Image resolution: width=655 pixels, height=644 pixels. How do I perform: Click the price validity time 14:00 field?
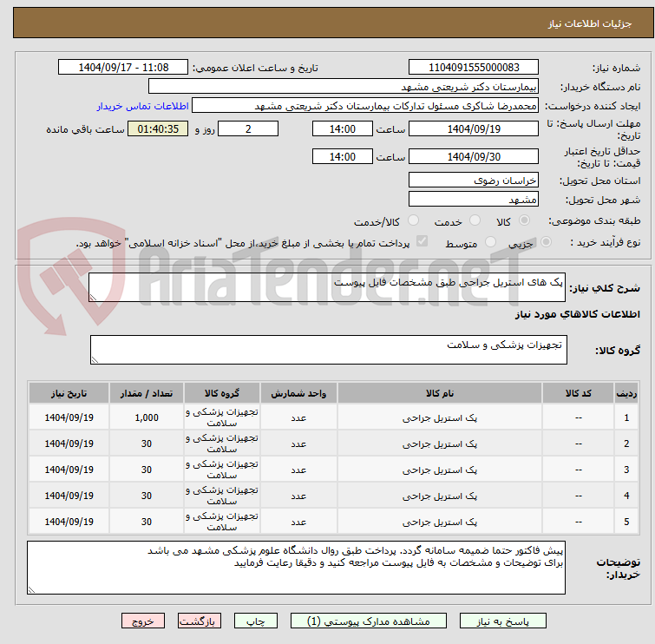(342, 156)
